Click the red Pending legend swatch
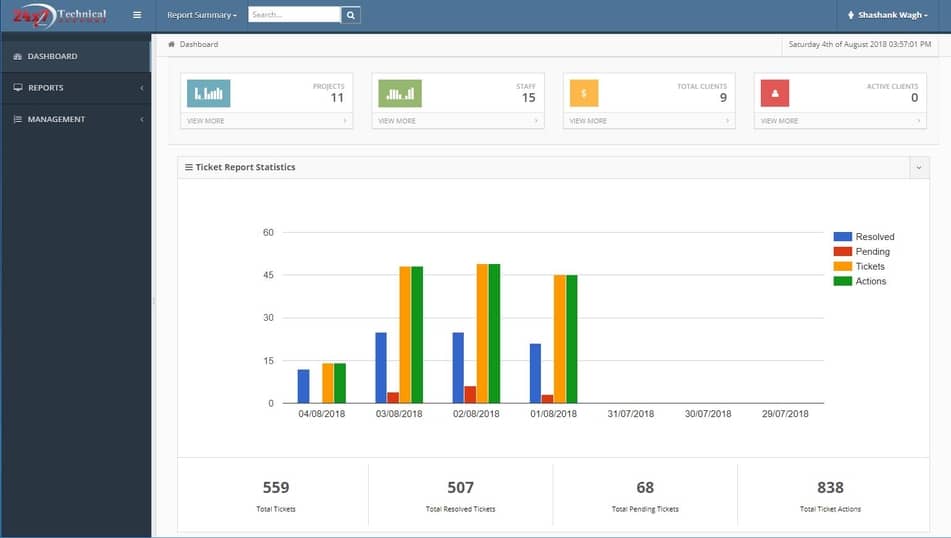This screenshot has height=538, width=951. [842, 252]
